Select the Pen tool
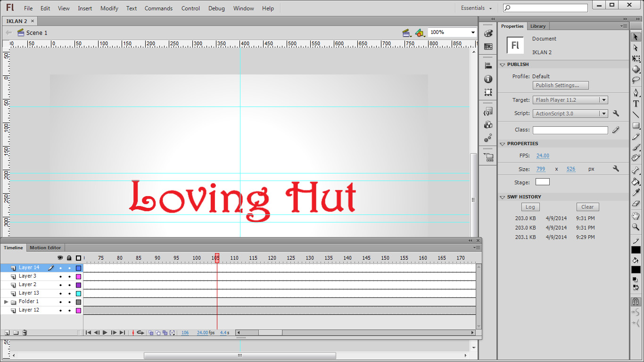The image size is (644, 362). 636,93
